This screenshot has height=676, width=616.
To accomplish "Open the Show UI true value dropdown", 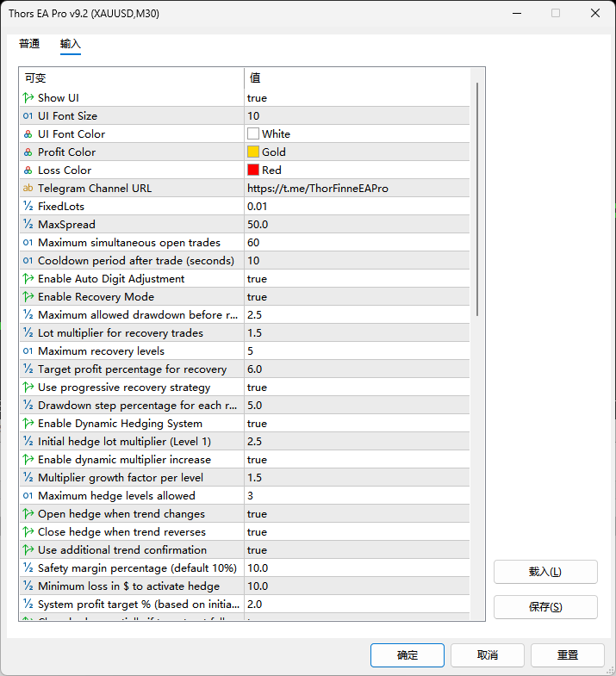I will click(x=357, y=98).
